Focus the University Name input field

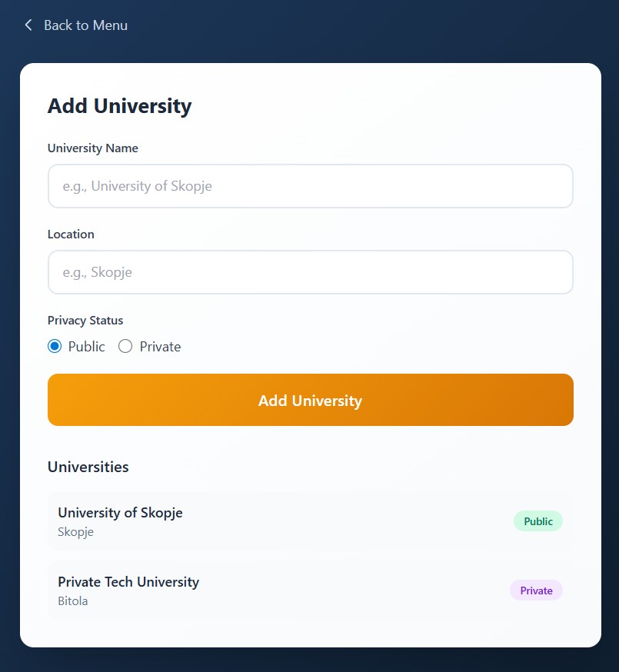pos(310,186)
